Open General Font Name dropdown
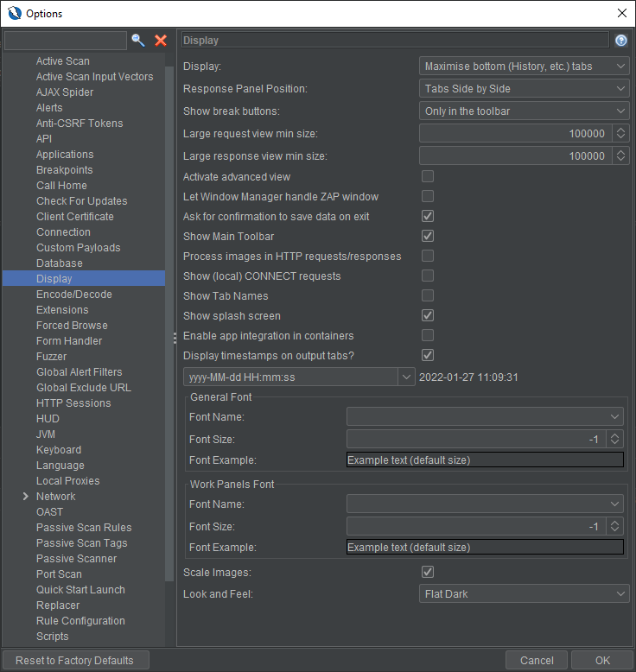This screenshot has height=672, width=636. click(485, 416)
